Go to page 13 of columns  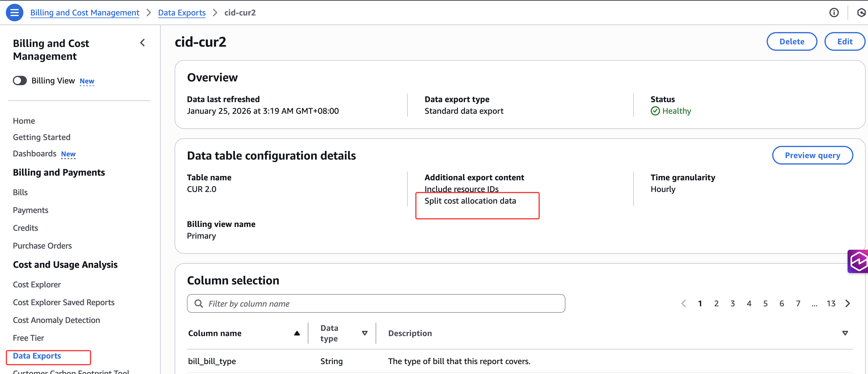[x=831, y=304]
